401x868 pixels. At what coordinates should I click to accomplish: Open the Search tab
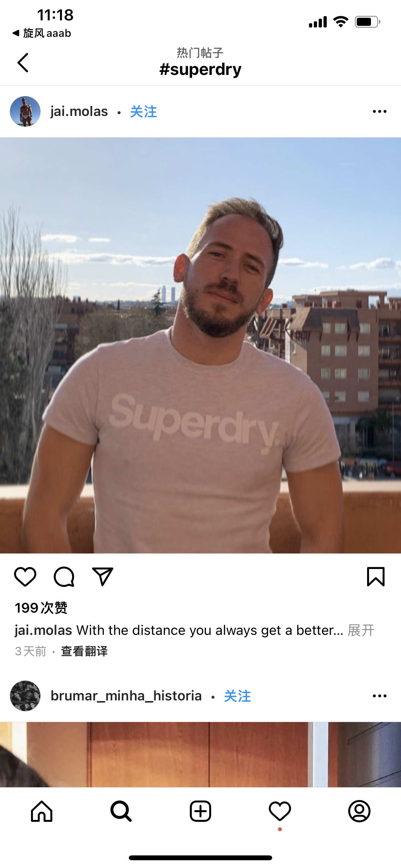[121, 811]
